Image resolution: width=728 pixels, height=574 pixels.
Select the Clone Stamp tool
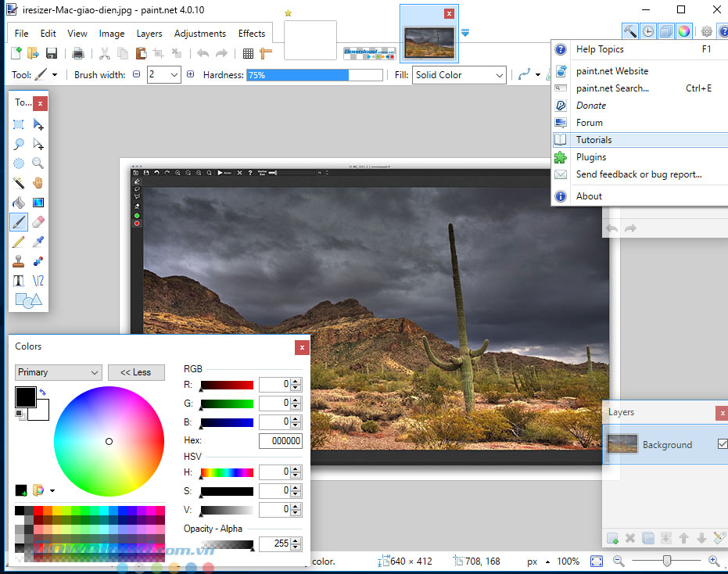pos(19,261)
